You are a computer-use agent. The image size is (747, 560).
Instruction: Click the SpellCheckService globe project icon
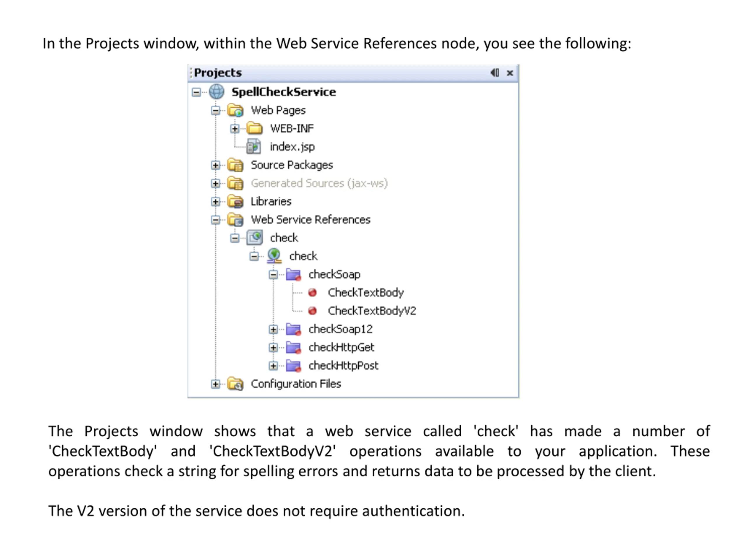click(x=217, y=92)
